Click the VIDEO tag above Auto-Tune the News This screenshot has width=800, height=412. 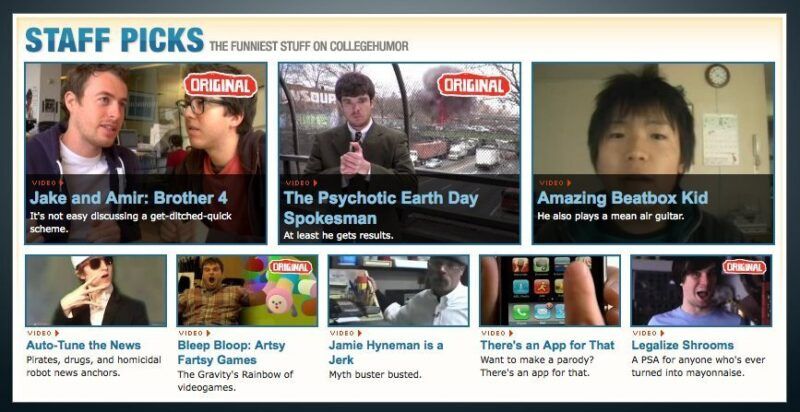click(43, 333)
